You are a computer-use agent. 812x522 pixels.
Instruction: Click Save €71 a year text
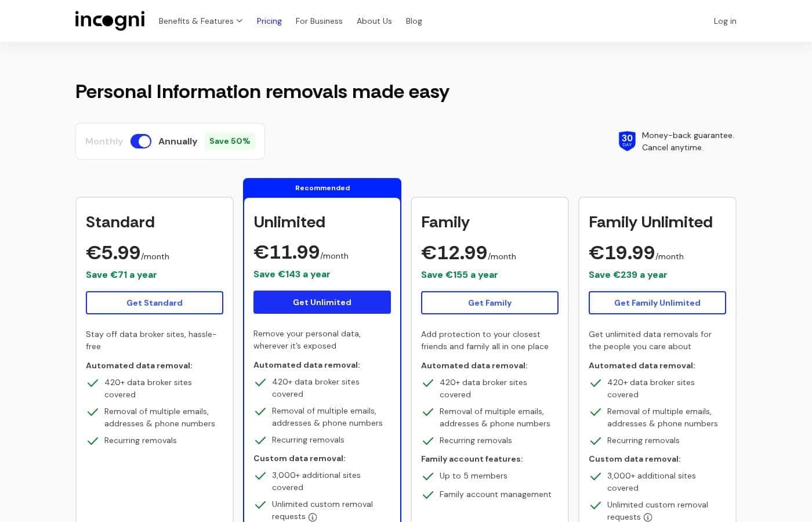point(121,275)
